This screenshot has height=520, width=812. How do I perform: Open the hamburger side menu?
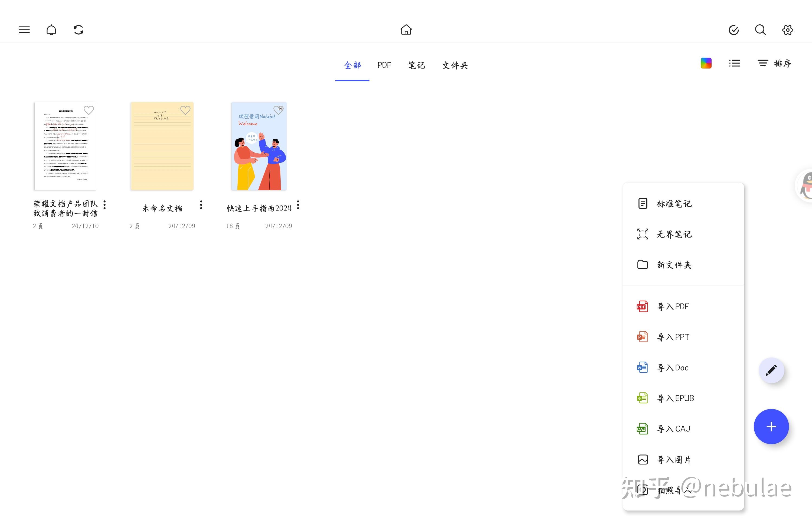(x=24, y=30)
